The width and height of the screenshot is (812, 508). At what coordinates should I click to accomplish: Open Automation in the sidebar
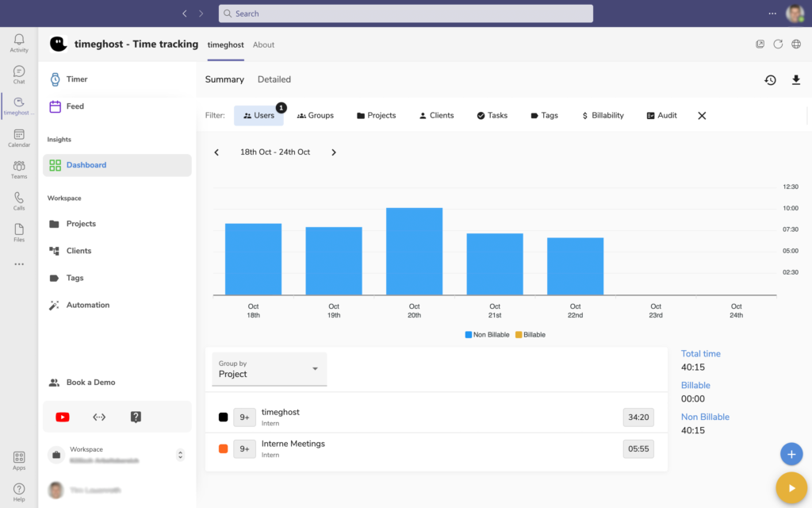87,305
